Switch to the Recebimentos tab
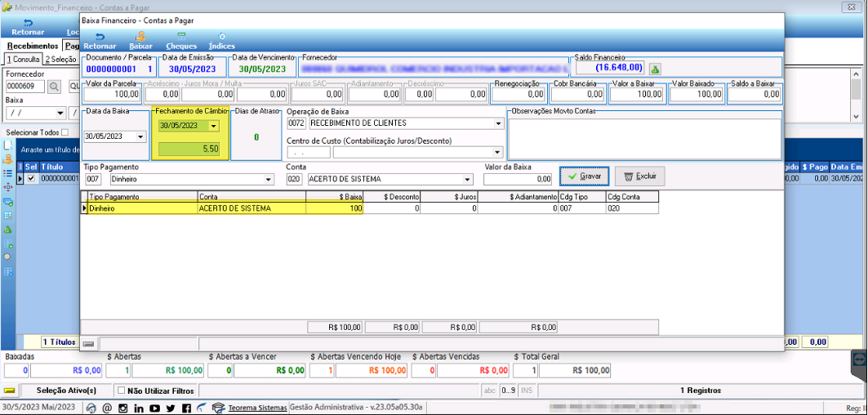 point(33,46)
